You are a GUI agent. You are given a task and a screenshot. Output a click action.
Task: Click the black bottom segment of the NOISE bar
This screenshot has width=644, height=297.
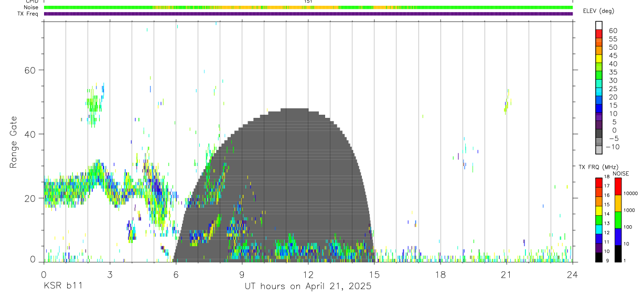click(x=618, y=254)
